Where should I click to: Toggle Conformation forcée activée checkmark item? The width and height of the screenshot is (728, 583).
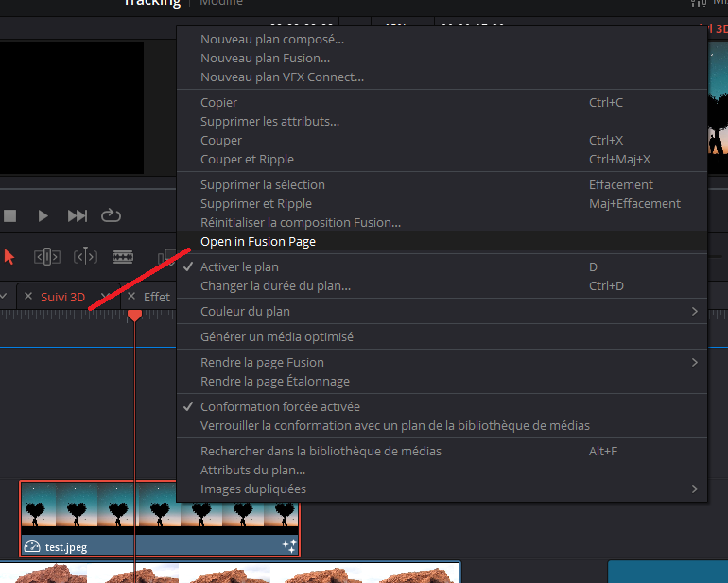[x=442, y=407]
